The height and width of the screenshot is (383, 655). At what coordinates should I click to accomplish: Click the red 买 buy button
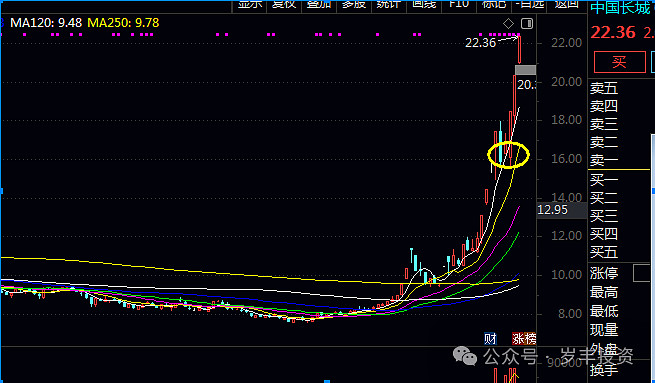(x=619, y=62)
